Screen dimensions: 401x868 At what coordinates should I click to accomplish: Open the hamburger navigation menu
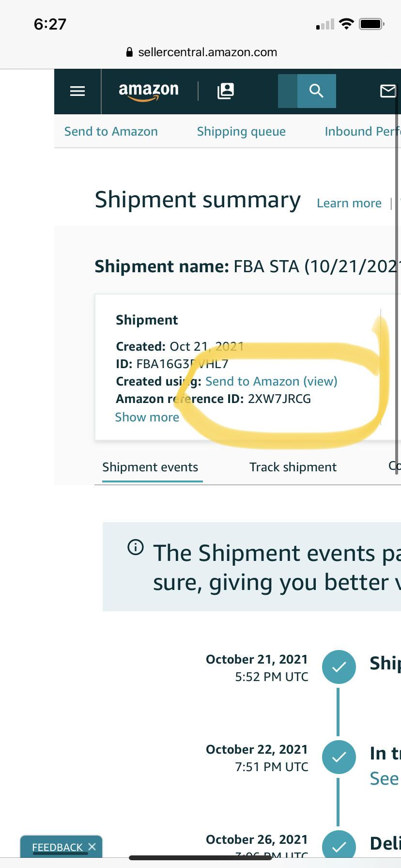pyautogui.click(x=77, y=91)
